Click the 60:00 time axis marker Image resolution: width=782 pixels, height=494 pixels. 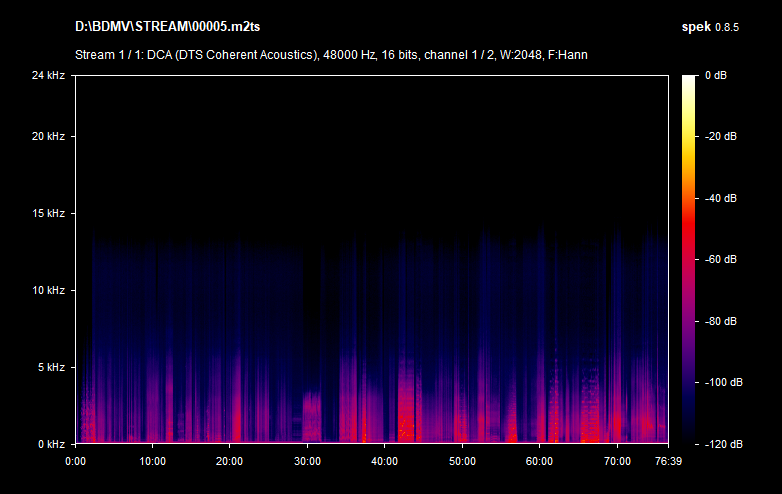(x=540, y=462)
